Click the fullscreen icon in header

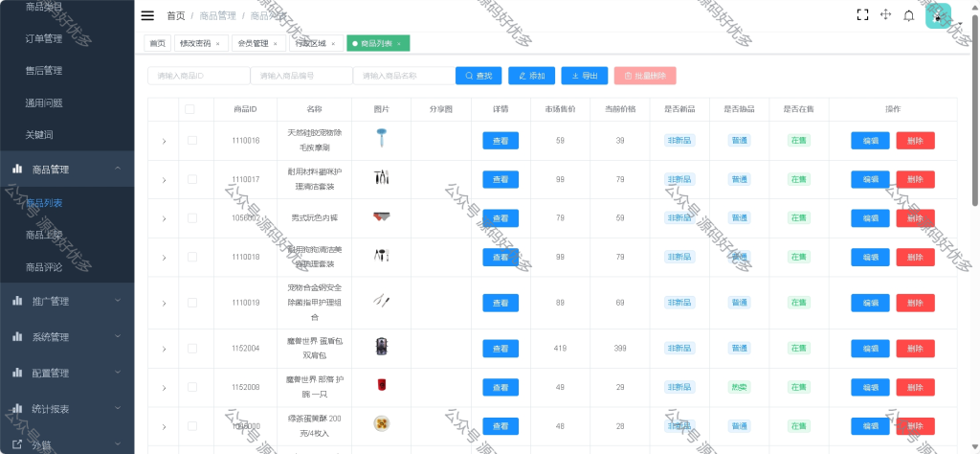[x=862, y=15]
